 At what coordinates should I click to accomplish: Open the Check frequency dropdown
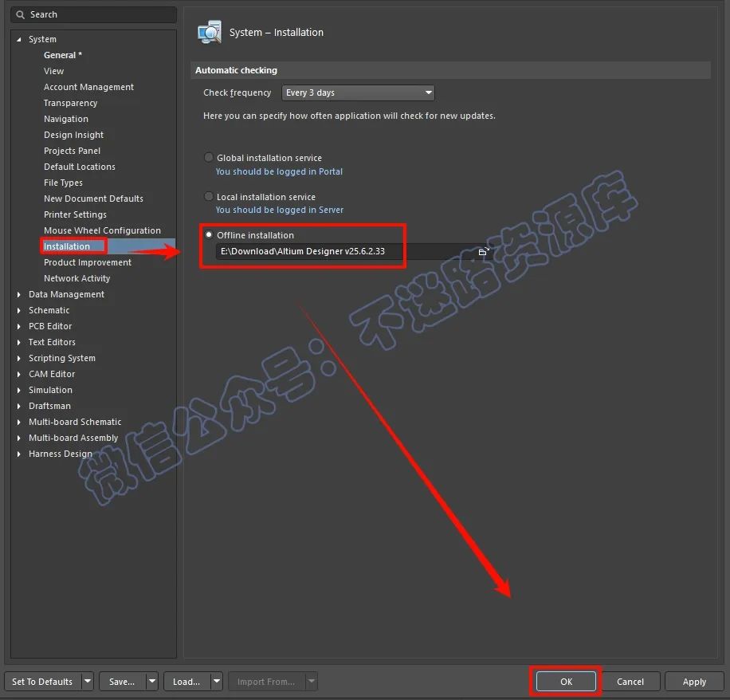point(358,92)
